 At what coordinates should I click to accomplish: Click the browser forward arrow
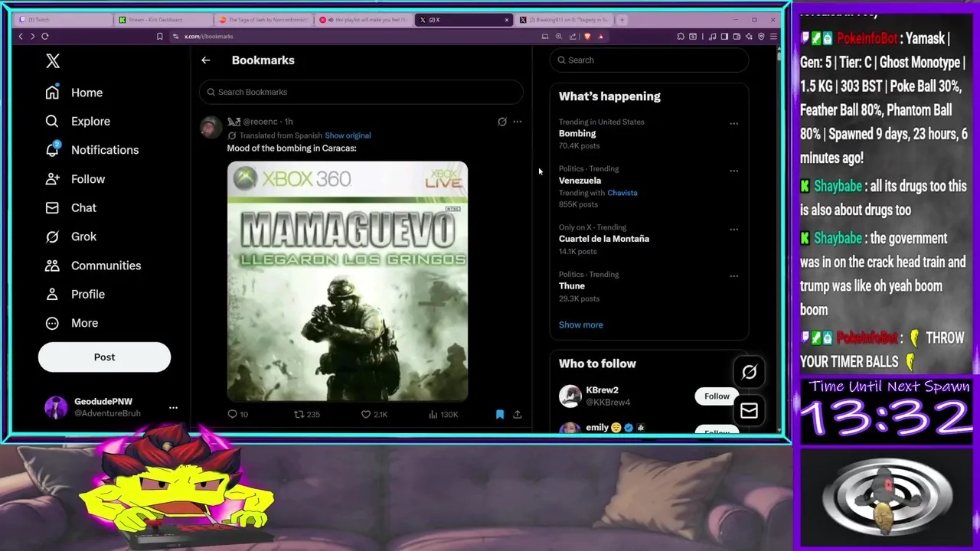32,36
